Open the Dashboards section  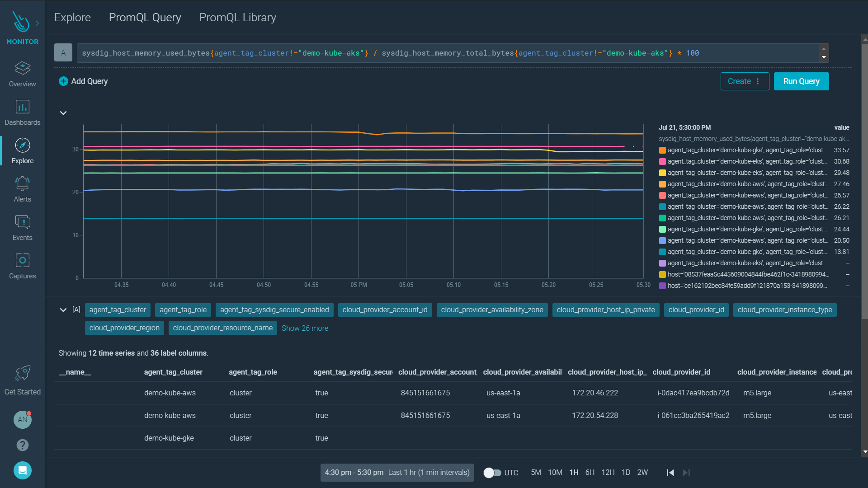point(22,113)
